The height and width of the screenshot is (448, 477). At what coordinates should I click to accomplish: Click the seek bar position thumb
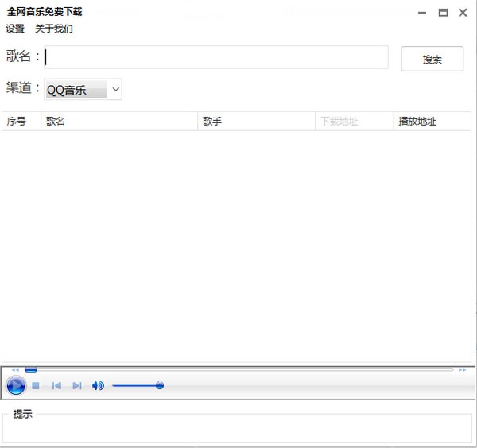click(x=31, y=369)
